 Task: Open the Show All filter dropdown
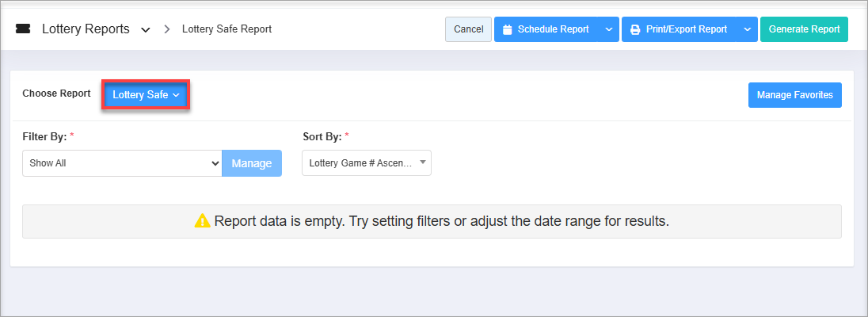click(122, 163)
